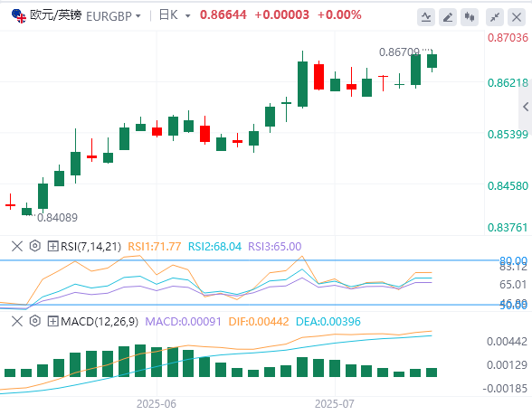
Task: Select the pencil drawing tool icon
Action: click(x=448, y=17)
